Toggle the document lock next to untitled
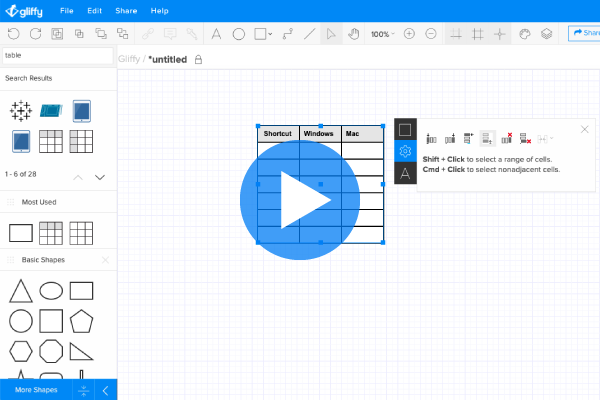This screenshot has width=600, height=400. click(197, 60)
